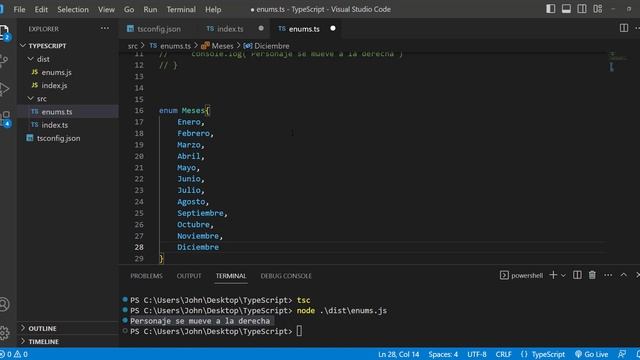
Task: Close unsaved enums.ts tab via dot
Action: (333, 28)
